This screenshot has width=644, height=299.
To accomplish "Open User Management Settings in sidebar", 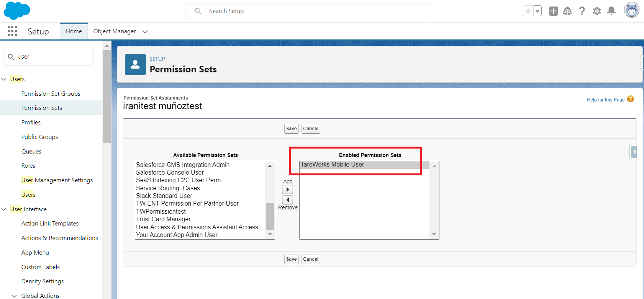I will (x=57, y=180).
